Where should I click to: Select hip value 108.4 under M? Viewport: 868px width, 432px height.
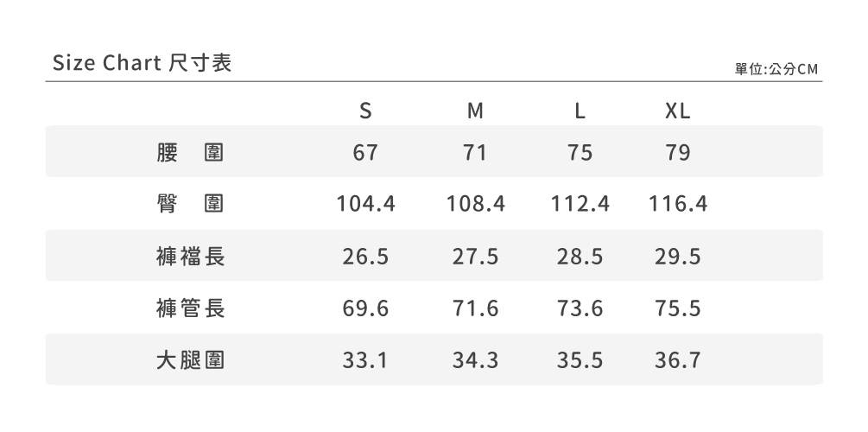click(x=476, y=204)
